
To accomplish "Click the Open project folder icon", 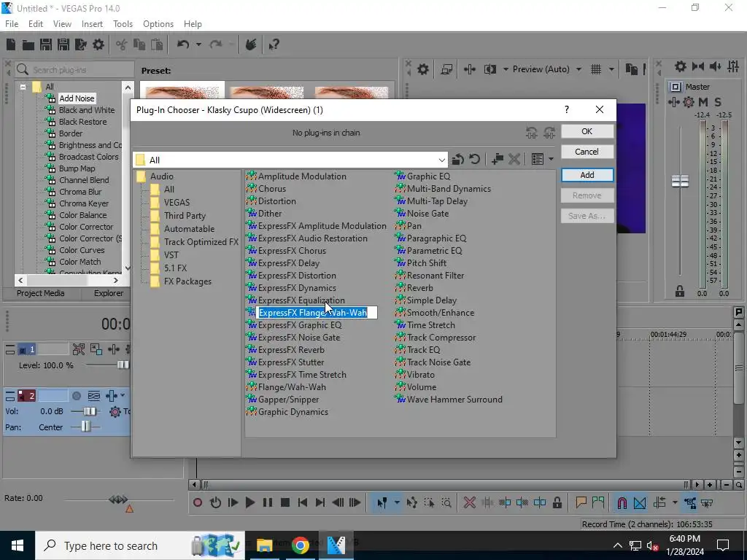I will click(28, 44).
